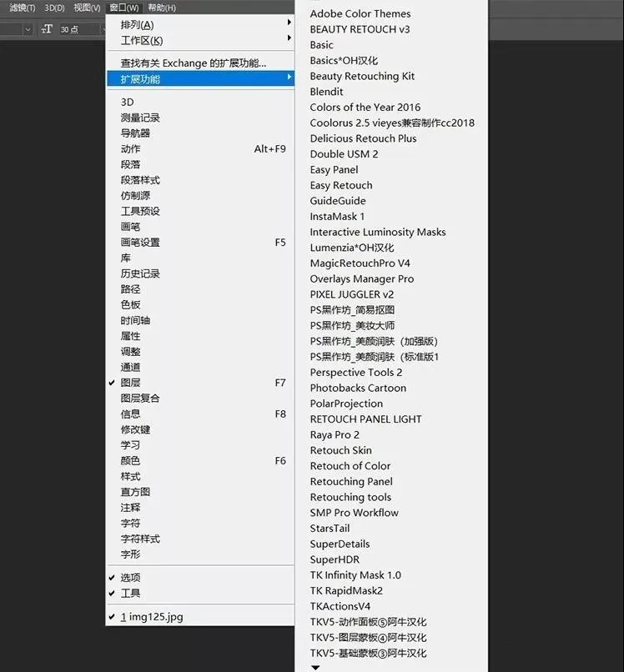Open the 帮助(H) menu
Image resolution: width=624 pixels, height=672 pixels.
click(x=162, y=8)
